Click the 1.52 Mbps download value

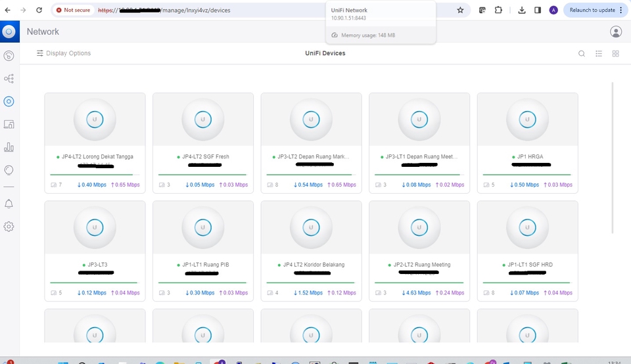point(308,293)
